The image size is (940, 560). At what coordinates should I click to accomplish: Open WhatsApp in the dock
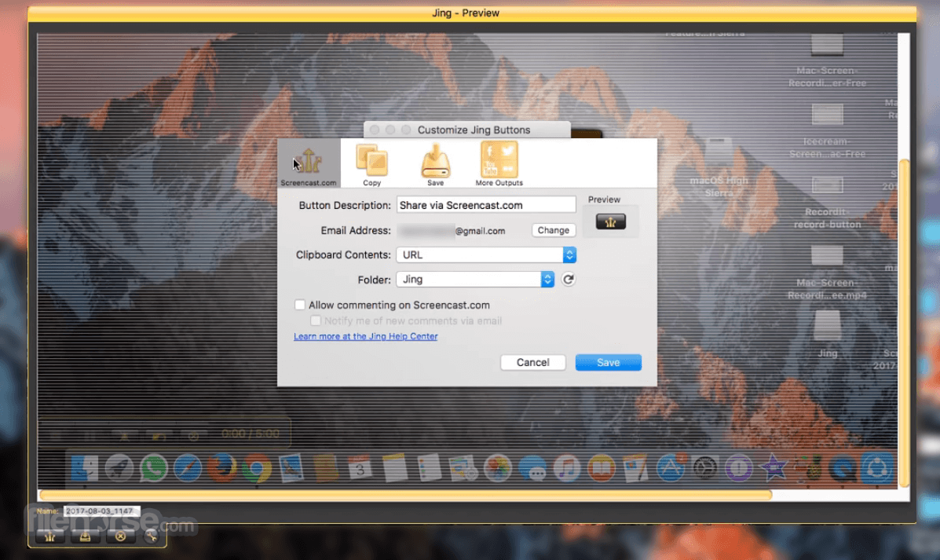tap(153, 468)
